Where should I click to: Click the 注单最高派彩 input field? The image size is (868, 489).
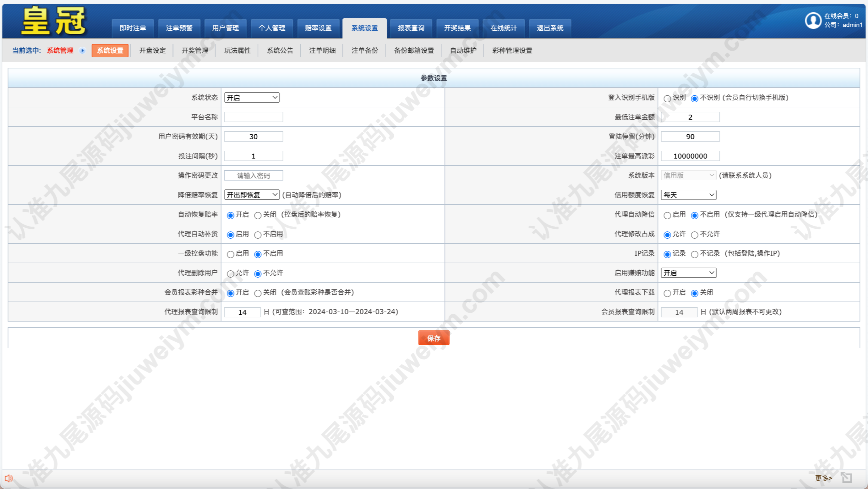(690, 156)
